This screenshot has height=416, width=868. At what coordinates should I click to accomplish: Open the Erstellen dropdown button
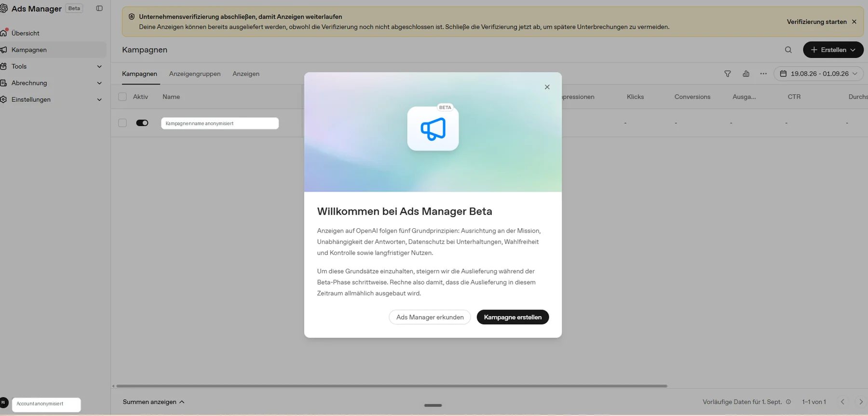[833, 50]
